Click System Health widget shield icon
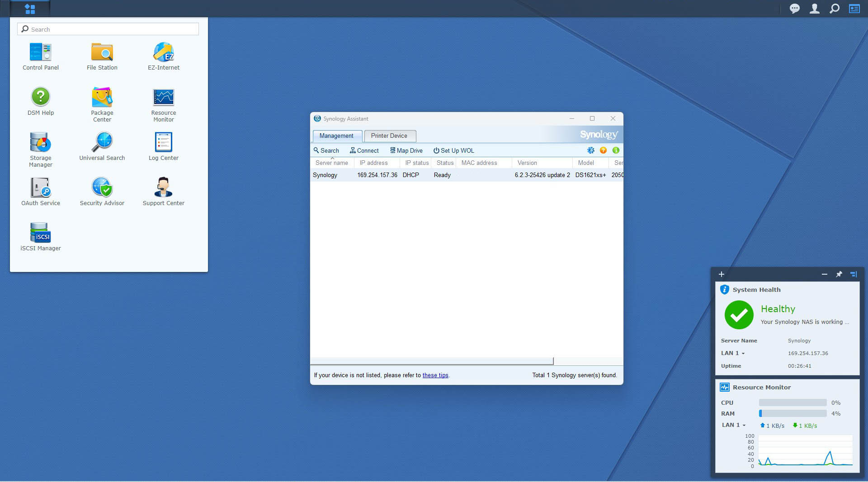868x482 pixels. 725,290
